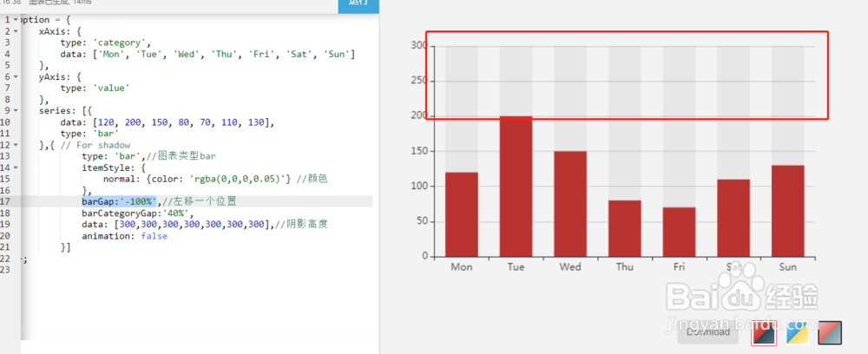Screen dimensions: 868x354
Task: Click the red Tue bar reaching 200
Action: [516, 187]
